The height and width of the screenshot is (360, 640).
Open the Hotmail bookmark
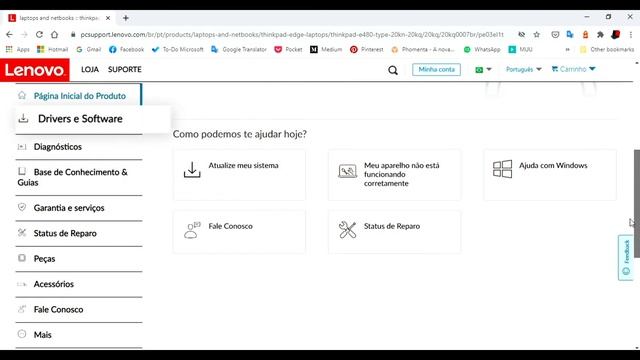click(x=52, y=49)
